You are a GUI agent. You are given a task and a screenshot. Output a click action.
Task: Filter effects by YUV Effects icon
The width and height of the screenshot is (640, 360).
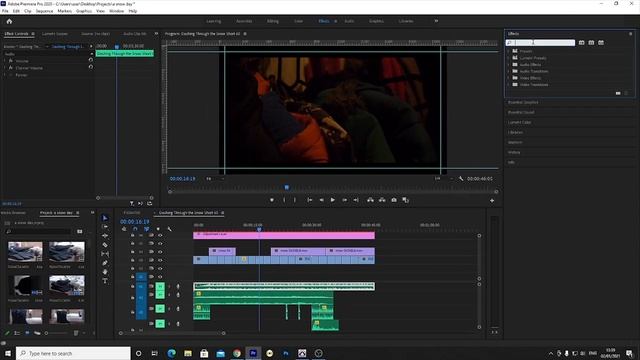(601, 42)
